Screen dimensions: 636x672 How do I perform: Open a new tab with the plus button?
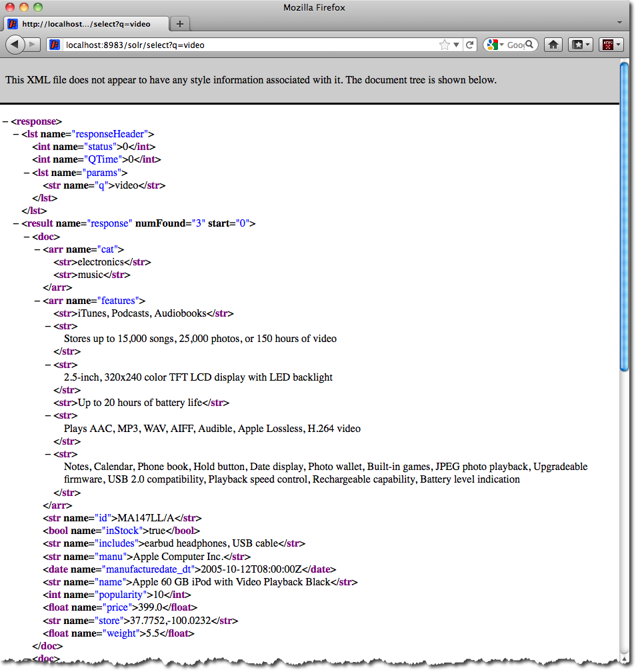(x=179, y=22)
